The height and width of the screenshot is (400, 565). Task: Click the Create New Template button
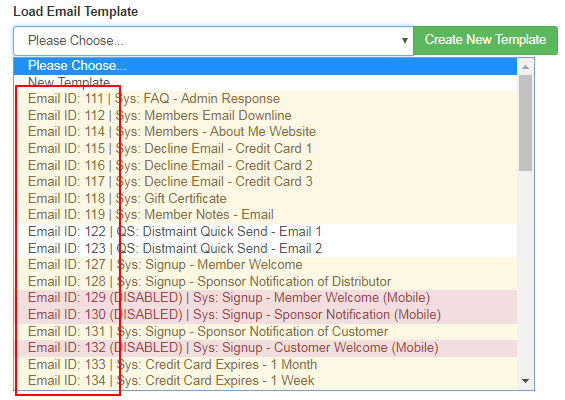coord(485,40)
